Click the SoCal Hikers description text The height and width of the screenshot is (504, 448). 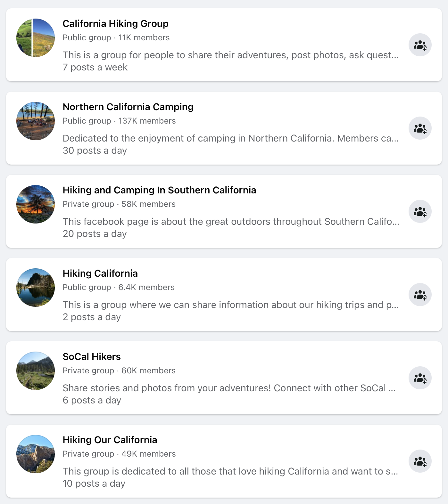(229, 388)
